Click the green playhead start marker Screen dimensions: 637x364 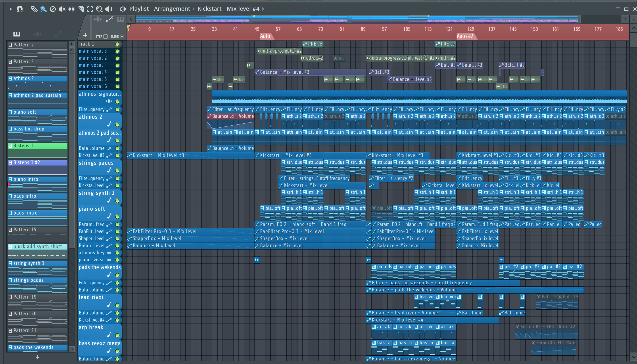pyautogui.click(x=129, y=27)
